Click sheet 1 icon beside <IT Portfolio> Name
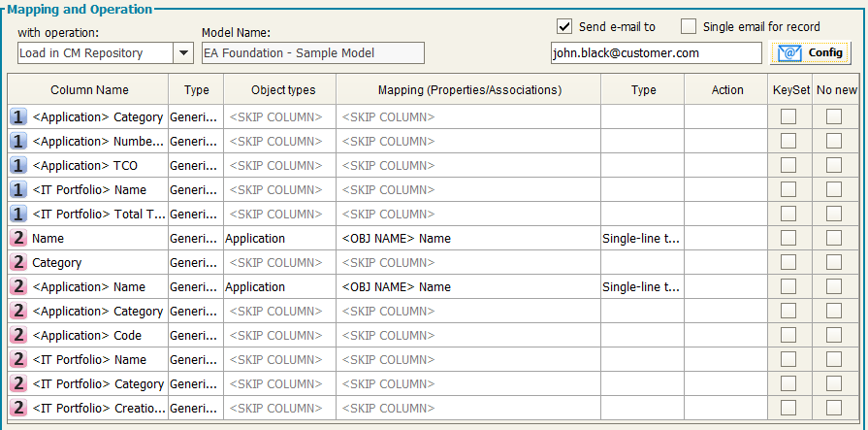The image size is (868, 430). click(18, 190)
